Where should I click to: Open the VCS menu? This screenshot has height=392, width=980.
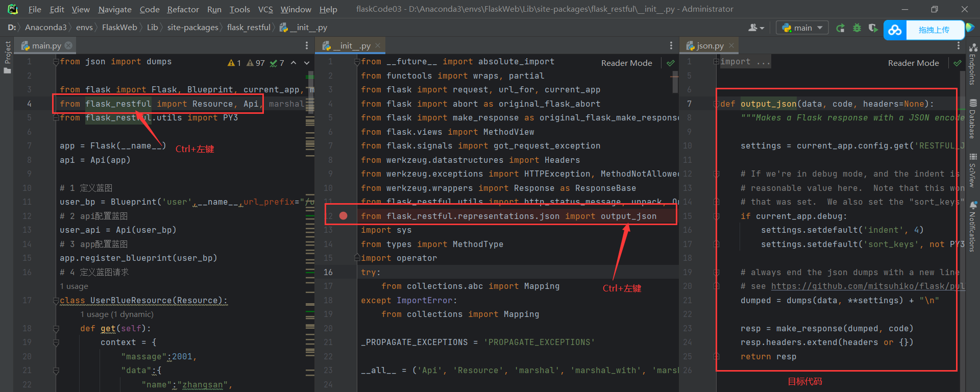(265, 9)
